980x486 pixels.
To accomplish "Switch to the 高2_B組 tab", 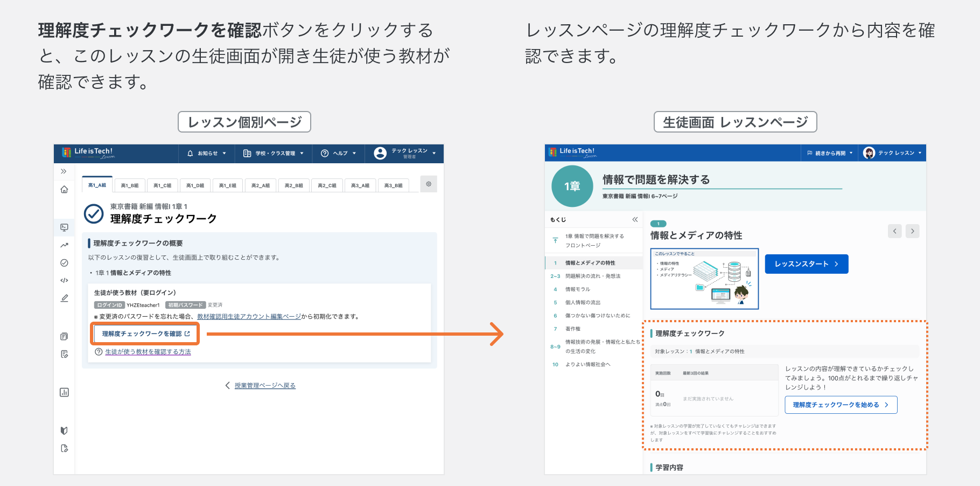I will point(293,185).
